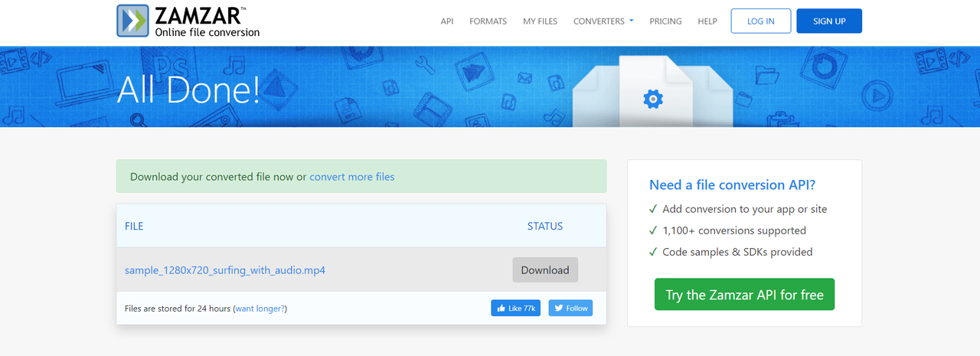Viewport: 980px width, 356px height.
Task: Click the Zamzar logo icon
Action: click(133, 21)
